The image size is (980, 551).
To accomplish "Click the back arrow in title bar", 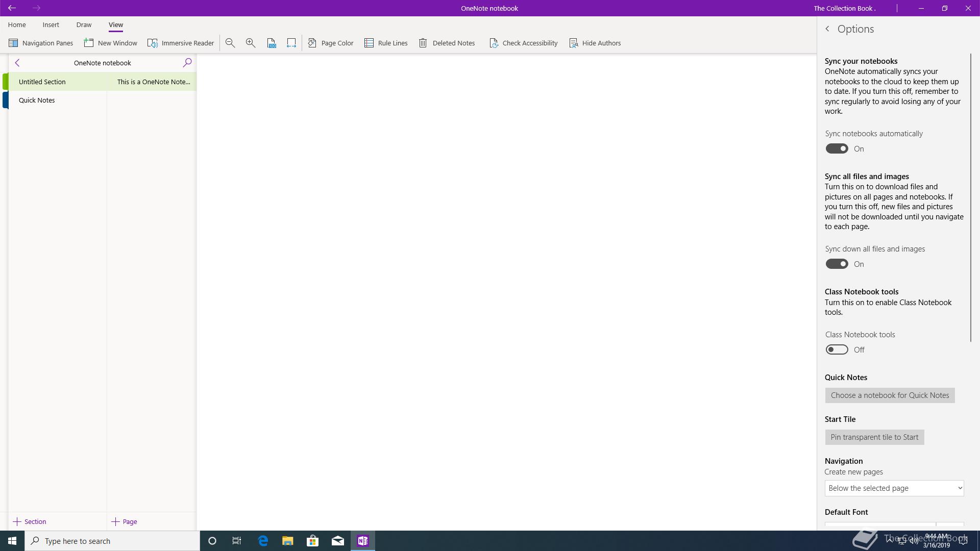I will [12, 8].
